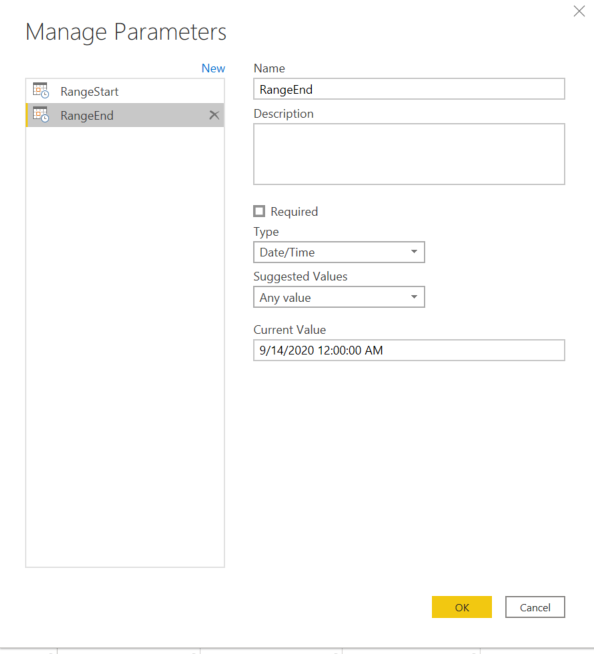Edit the Name field containing RangeEnd

pyautogui.click(x=409, y=89)
